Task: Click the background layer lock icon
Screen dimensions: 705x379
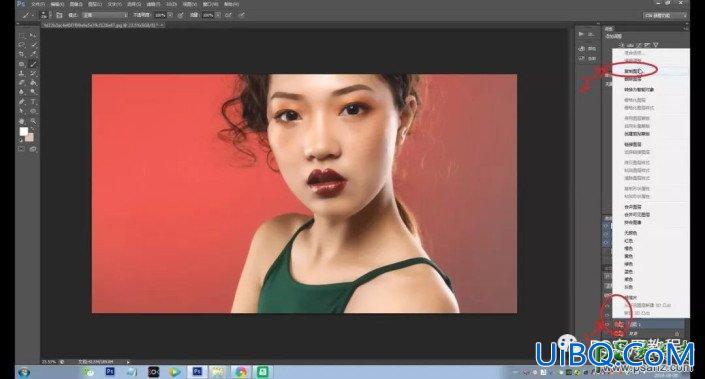Action: pos(677,333)
